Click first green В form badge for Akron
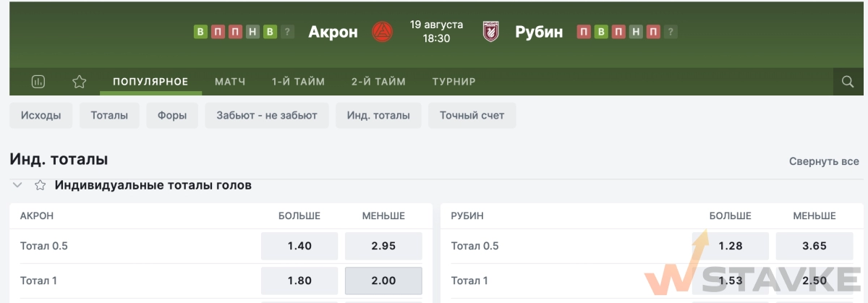Screen dimensions: 868x303 (200, 32)
